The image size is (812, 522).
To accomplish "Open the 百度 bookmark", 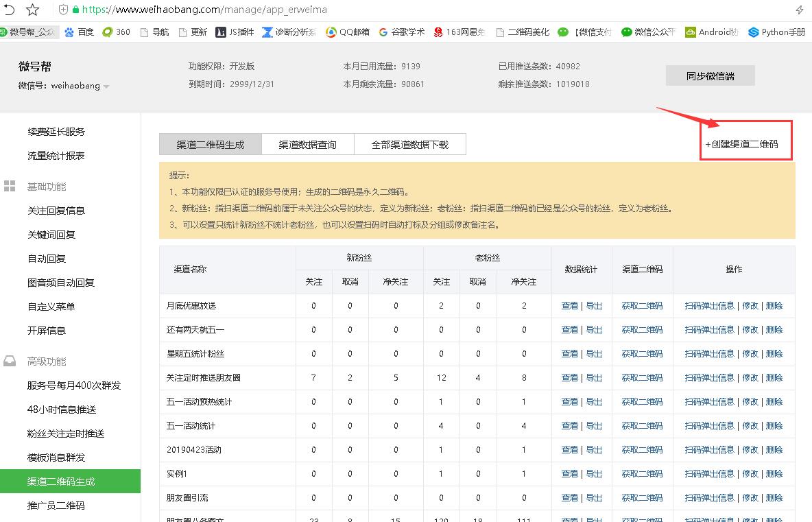I will 80,32.
